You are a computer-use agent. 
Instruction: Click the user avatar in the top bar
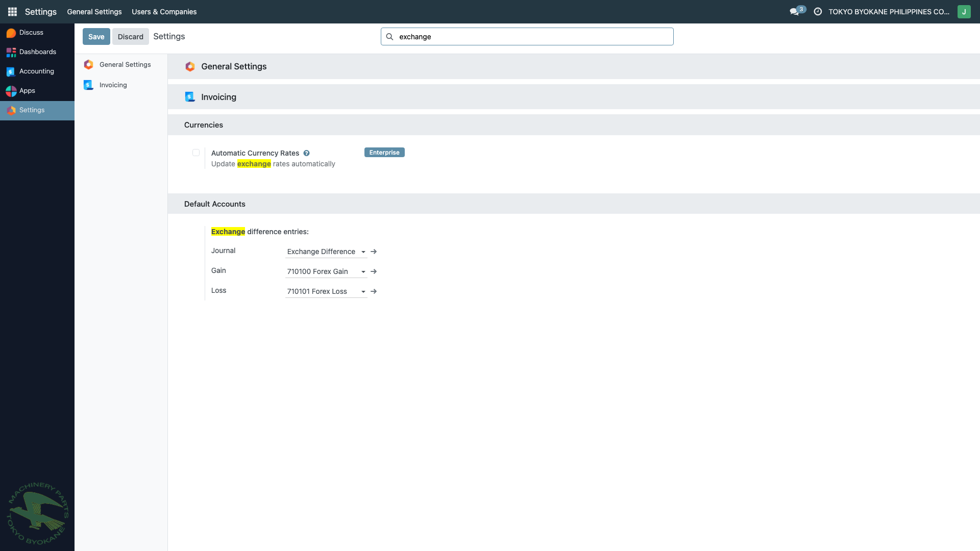pos(964,11)
